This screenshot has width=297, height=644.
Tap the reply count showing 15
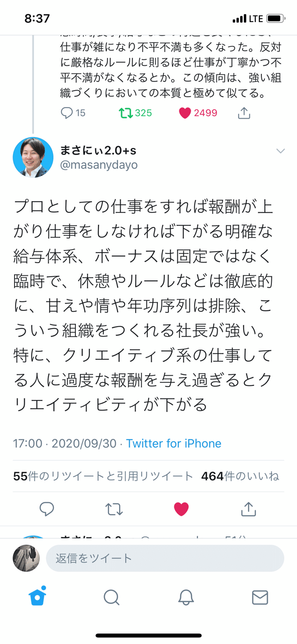point(70,113)
